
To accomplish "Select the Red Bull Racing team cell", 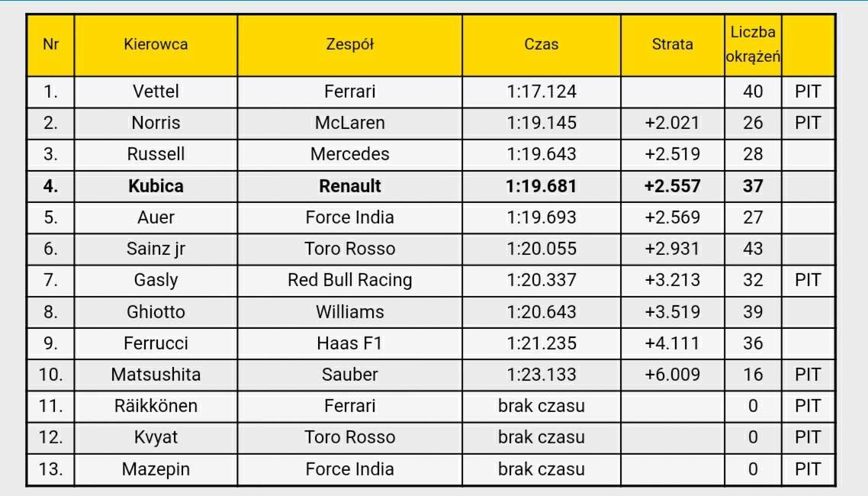I will [350, 280].
